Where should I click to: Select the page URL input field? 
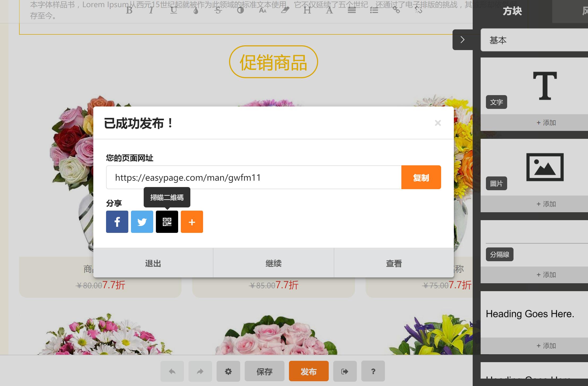coord(254,177)
